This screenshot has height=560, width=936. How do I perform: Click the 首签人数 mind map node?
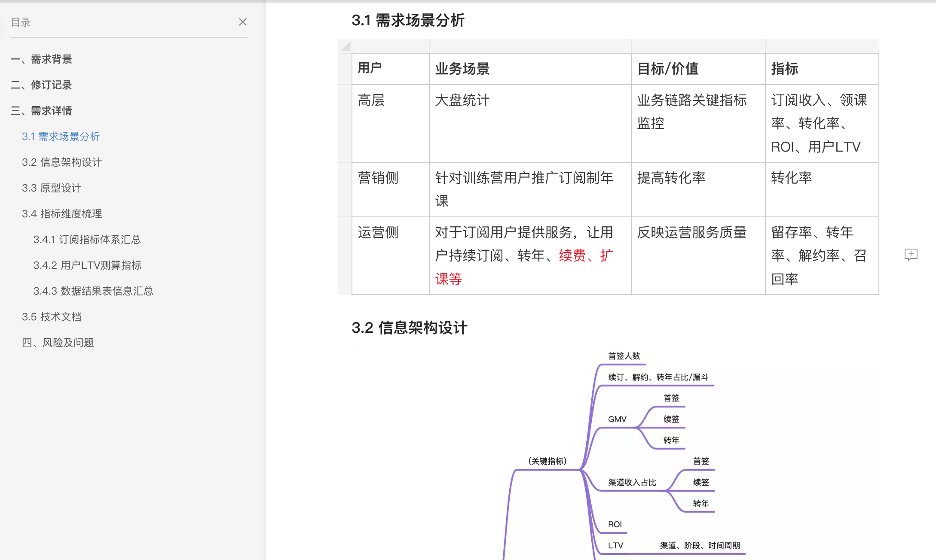(x=624, y=356)
